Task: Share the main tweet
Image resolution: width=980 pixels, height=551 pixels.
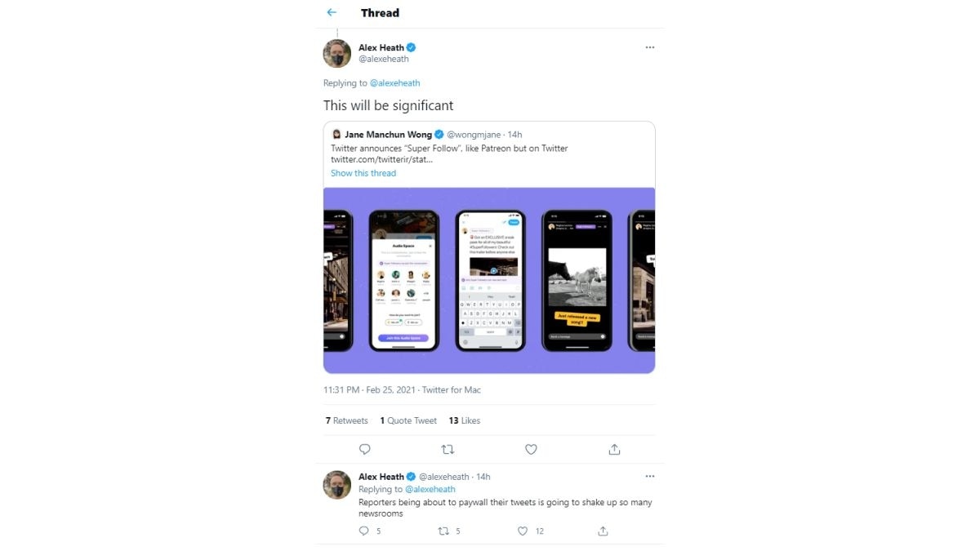Action: click(614, 449)
